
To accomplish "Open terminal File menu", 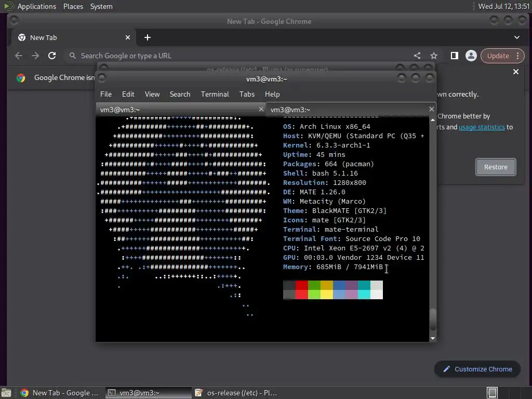I will pyautogui.click(x=106, y=94).
